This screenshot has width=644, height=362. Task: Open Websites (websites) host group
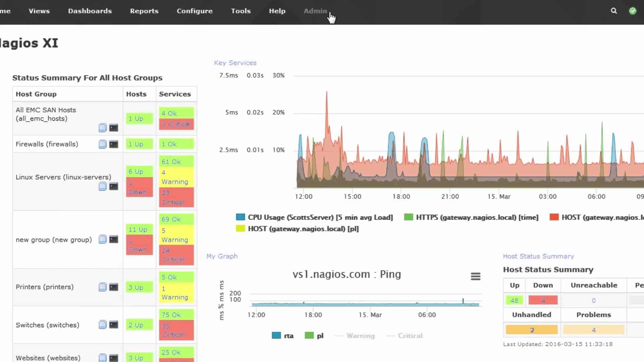pyautogui.click(x=48, y=358)
